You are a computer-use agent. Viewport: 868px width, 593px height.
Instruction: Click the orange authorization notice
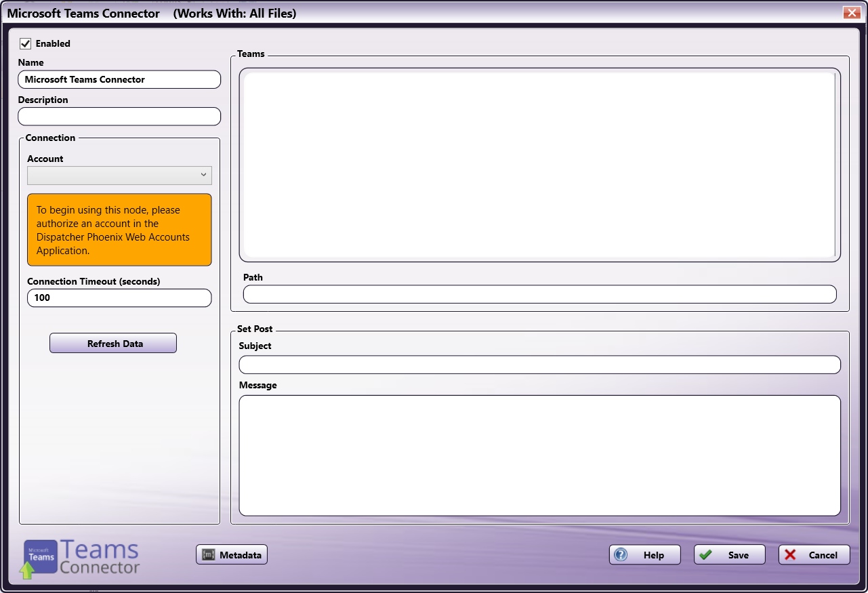pyautogui.click(x=119, y=230)
